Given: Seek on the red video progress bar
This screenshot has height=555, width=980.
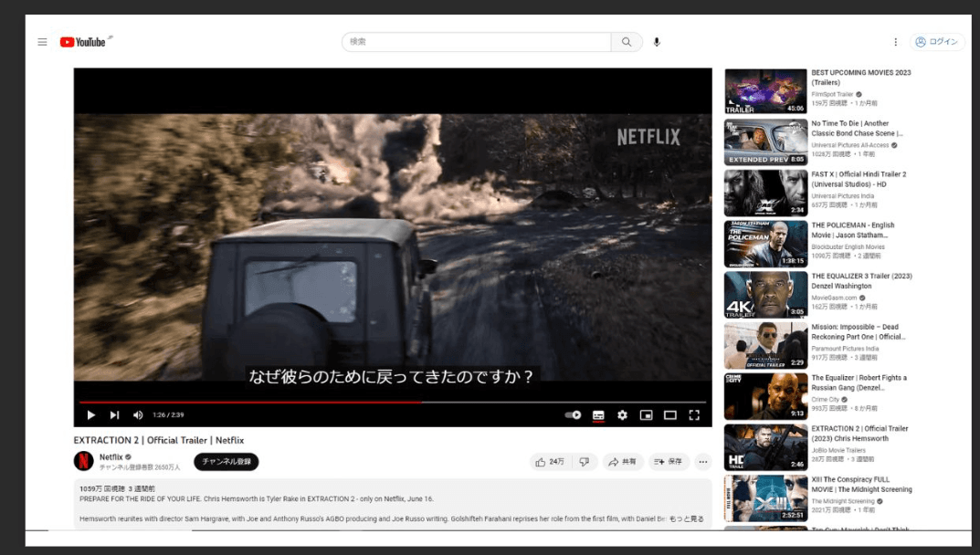Looking at the screenshot, I should pos(393,402).
